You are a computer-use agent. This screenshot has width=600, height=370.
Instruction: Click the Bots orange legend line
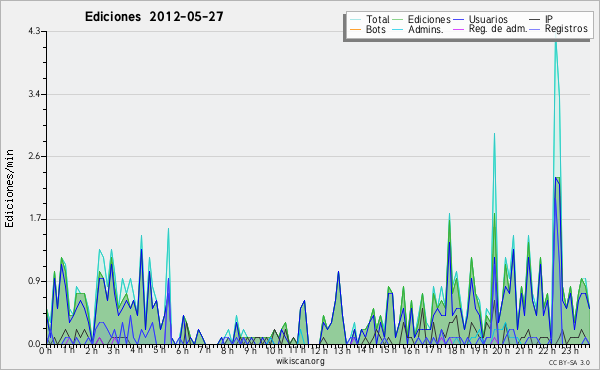pyautogui.click(x=355, y=29)
